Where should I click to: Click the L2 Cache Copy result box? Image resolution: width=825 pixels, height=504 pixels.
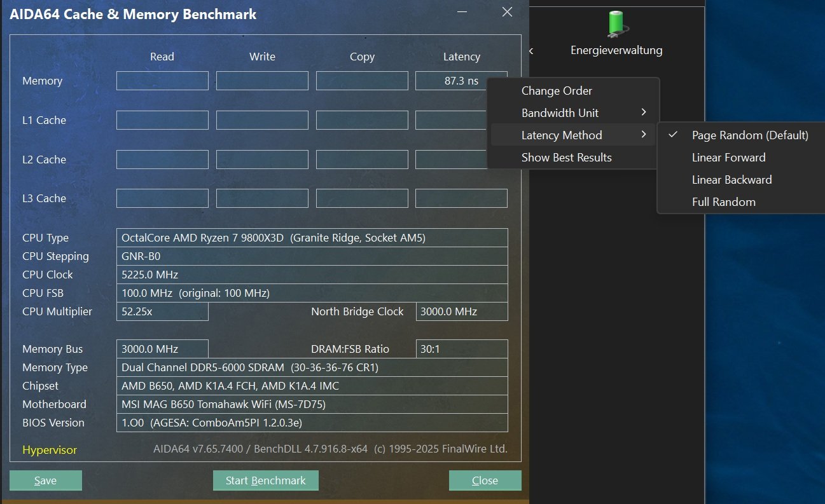coord(362,160)
